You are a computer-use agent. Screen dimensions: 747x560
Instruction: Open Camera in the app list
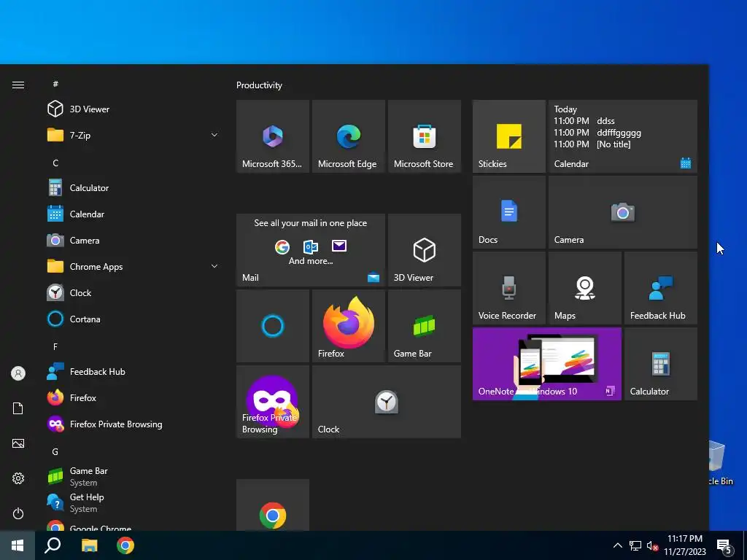tap(133, 240)
